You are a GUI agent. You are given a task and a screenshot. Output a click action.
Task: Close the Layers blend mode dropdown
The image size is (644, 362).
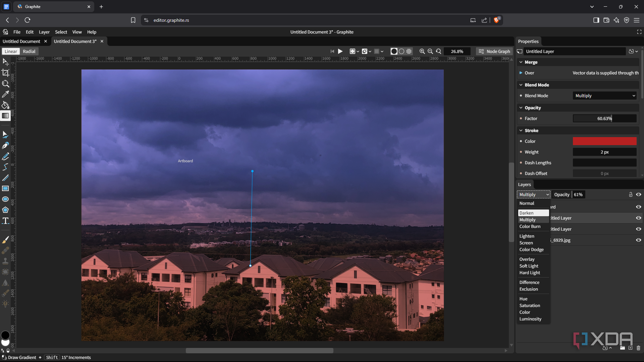pyautogui.click(x=533, y=194)
